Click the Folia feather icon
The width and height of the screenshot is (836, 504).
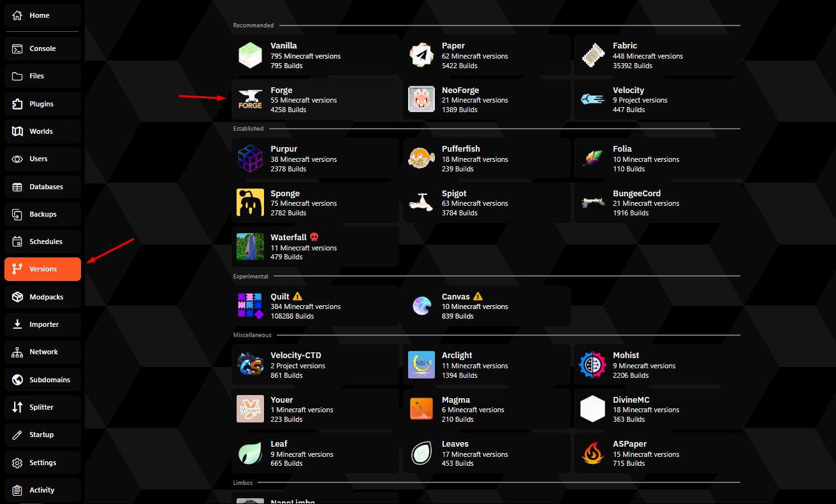point(592,159)
